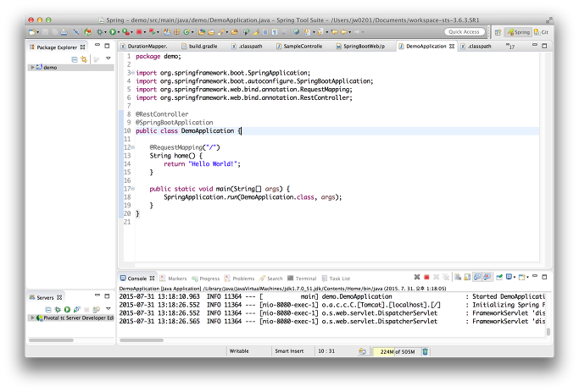Start the server with green Servers icon
Image resolution: width=579 pixels, height=392 pixels.
pos(67,309)
